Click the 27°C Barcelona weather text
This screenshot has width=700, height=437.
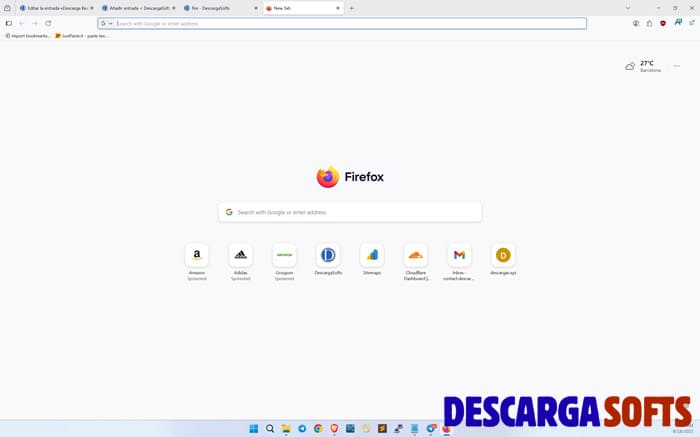coord(650,66)
